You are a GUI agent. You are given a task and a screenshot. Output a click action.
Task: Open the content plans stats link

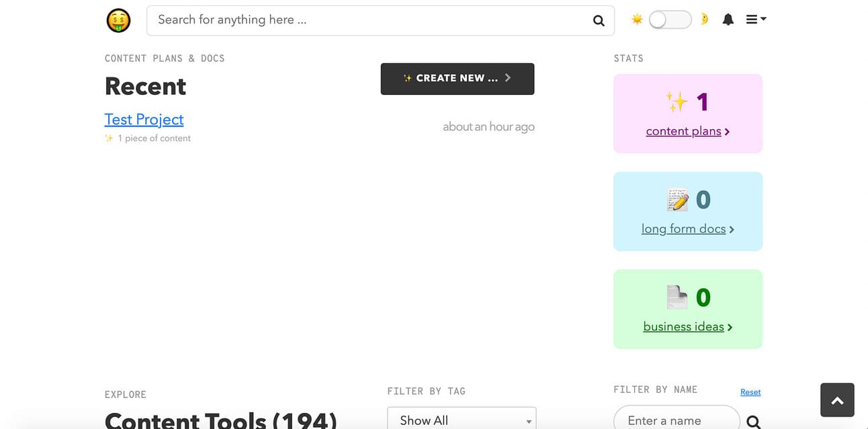[683, 131]
